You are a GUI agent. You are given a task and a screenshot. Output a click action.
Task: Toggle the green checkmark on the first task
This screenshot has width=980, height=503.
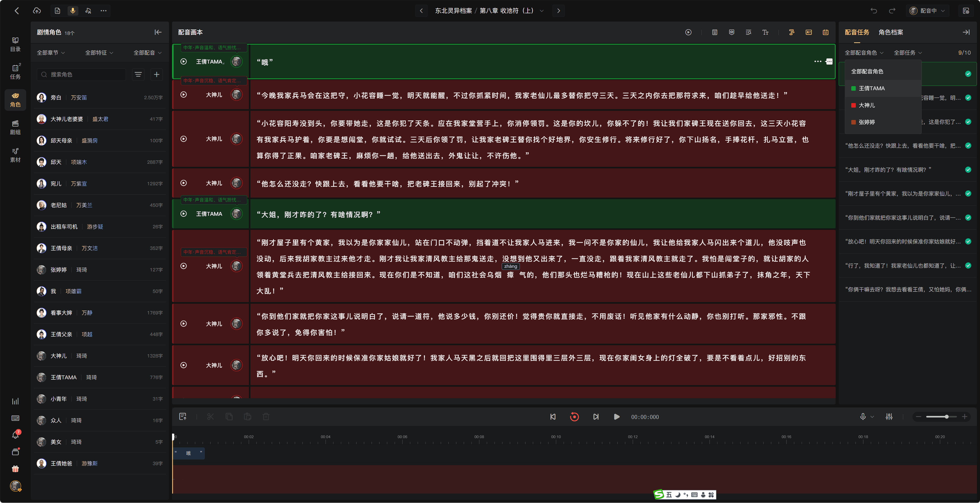click(968, 74)
